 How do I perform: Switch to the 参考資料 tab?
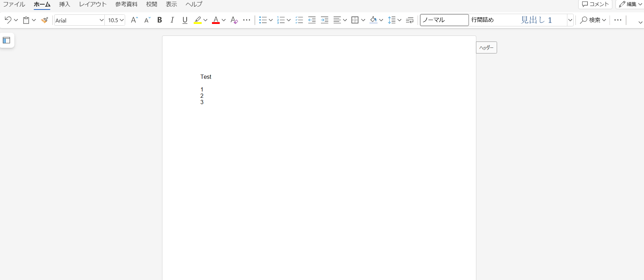[x=127, y=4]
